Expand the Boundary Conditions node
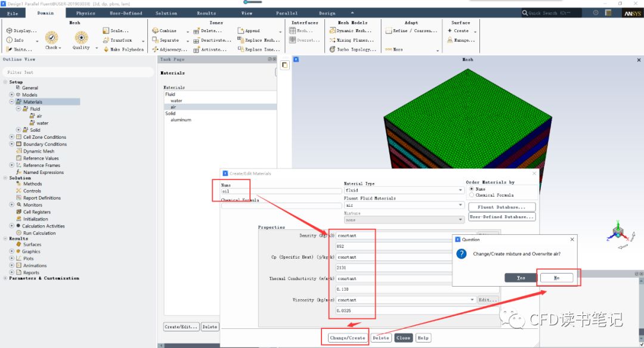The height and width of the screenshot is (348, 644). (11, 144)
